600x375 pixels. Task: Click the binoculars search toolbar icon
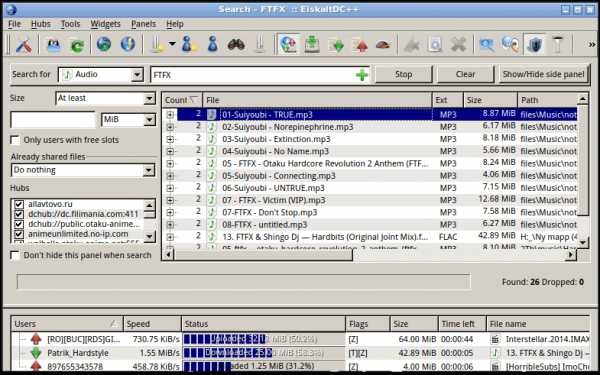236,45
